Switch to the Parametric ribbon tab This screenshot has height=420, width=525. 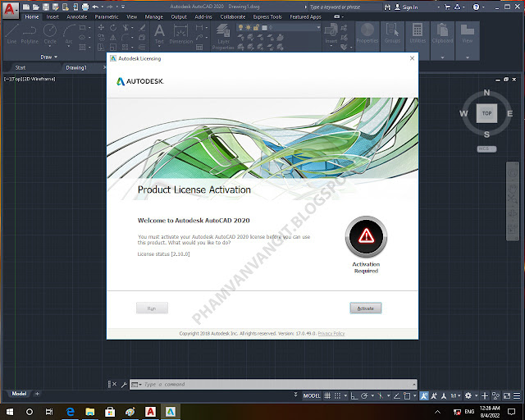coord(107,16)
